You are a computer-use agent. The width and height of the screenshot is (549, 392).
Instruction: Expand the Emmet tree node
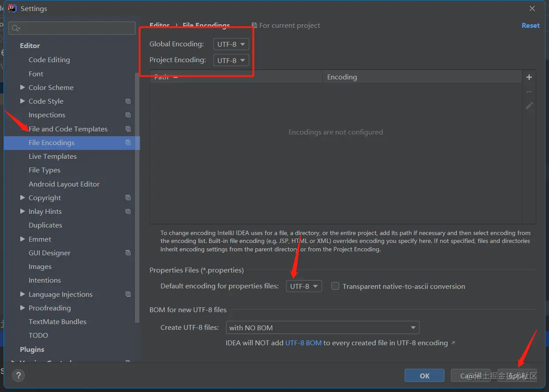22,239
